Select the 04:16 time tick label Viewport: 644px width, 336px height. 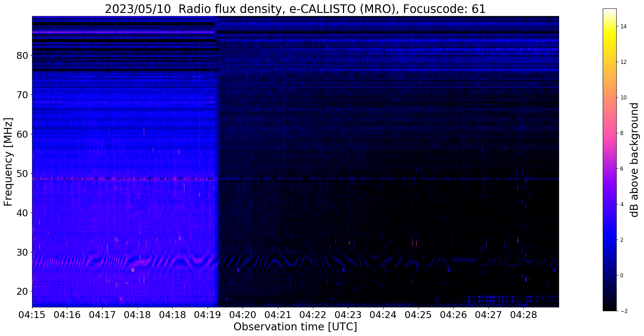click(x=67, y=315)
